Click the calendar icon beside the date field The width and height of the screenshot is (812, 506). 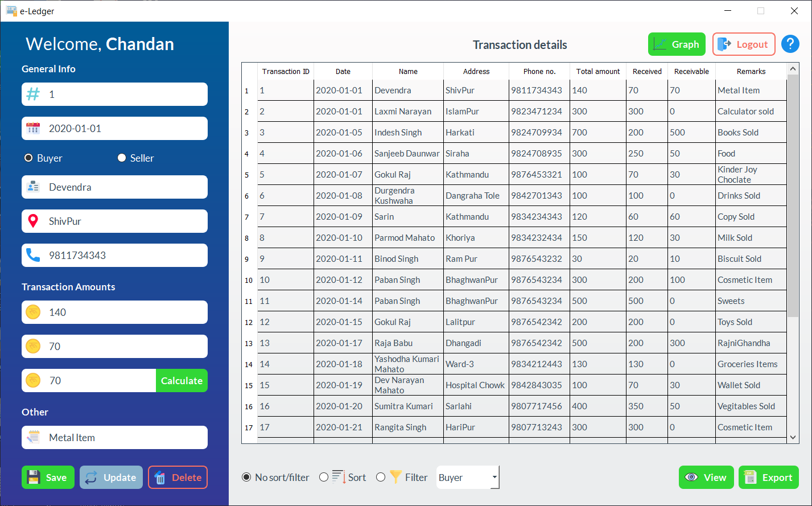tap(33, 129)
